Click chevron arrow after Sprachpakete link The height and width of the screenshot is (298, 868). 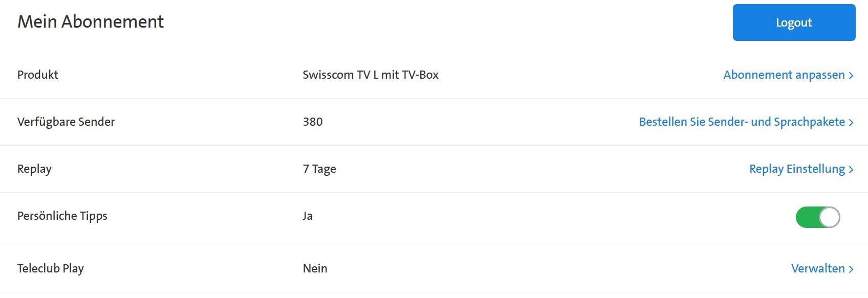coord(851,122)
